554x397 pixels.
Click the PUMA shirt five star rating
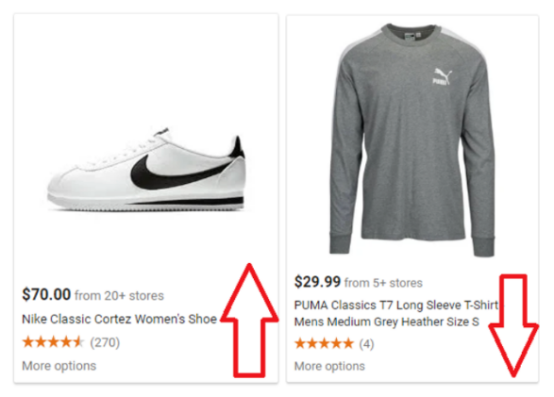click(x=324, y=343)
